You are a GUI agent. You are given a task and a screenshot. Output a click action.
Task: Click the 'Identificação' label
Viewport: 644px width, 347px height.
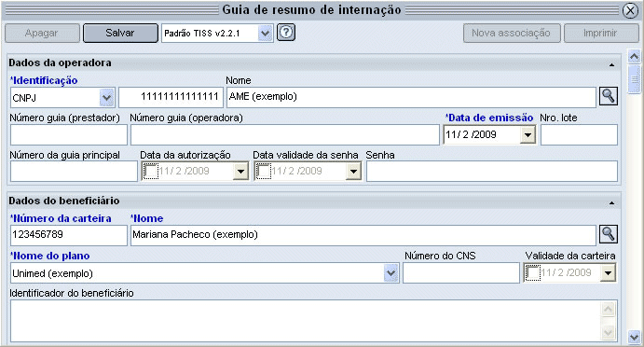pos(44,80)
